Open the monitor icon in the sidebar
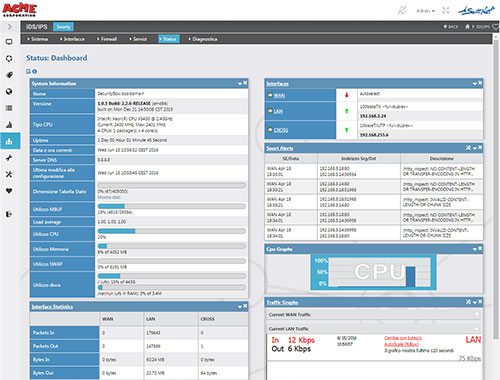 point(9,42)
